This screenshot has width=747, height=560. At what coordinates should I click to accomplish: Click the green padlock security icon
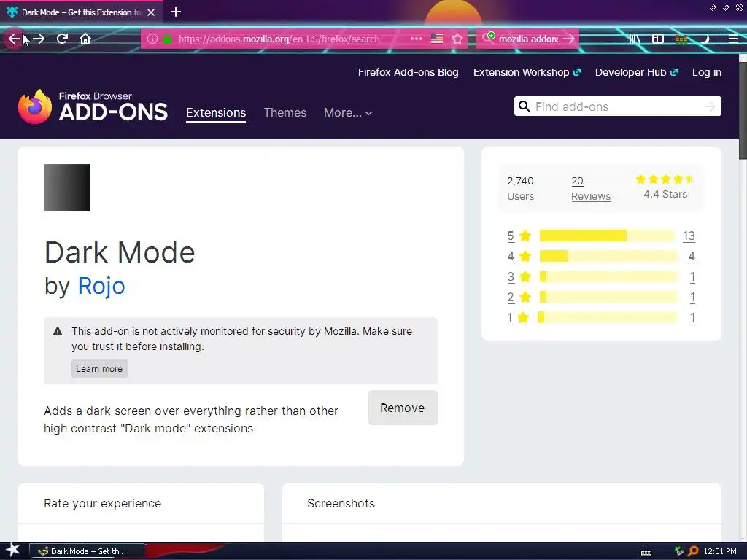167,39
